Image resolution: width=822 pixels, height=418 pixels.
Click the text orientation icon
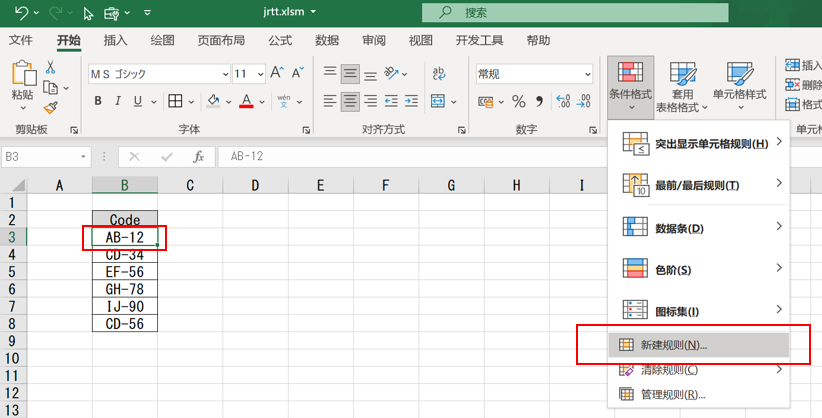pyautogui.click(x=391, y=73)
